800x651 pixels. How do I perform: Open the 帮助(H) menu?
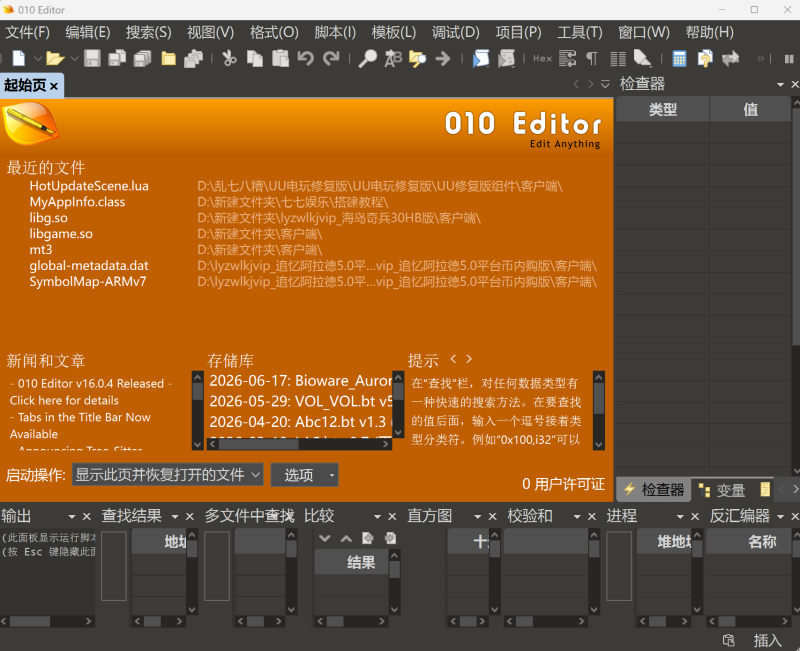click(x=709, y=33)
